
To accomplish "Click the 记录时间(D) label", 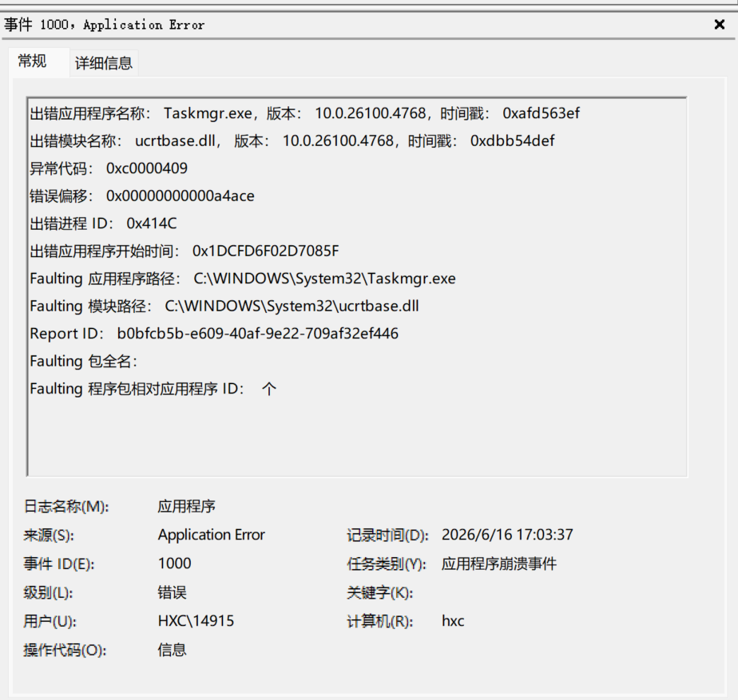I will (388, 536).
